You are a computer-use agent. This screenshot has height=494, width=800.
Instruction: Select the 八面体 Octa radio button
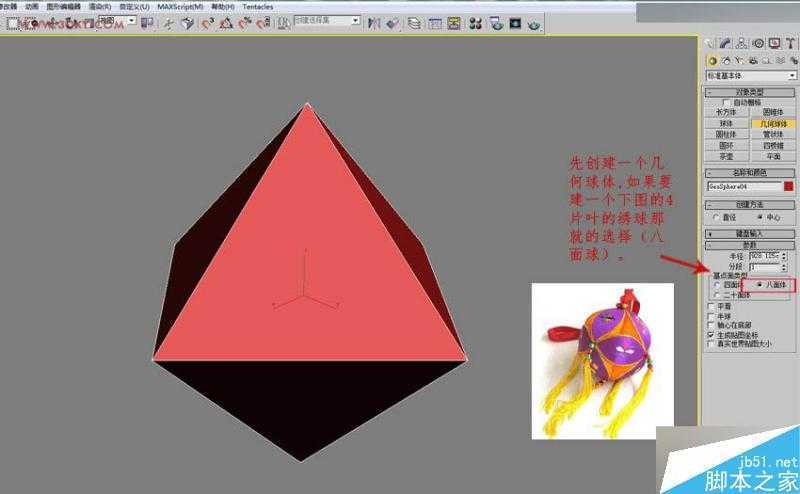[x=760, y=285]
